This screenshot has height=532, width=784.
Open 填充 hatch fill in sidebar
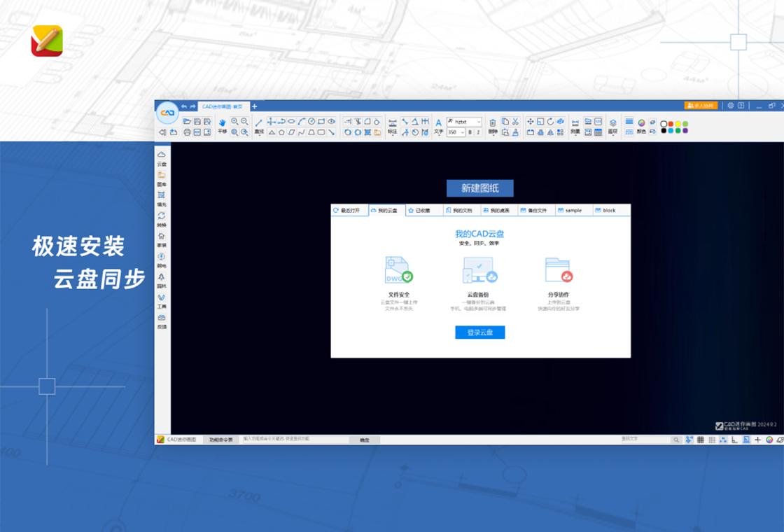pyautogui.click(x=162, y=199)
